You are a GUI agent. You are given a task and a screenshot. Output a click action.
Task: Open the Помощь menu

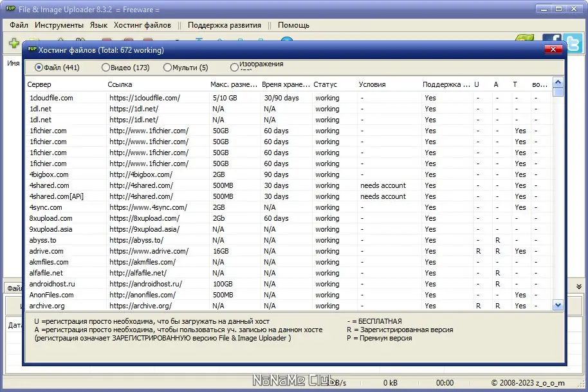[x=293, y=25]
